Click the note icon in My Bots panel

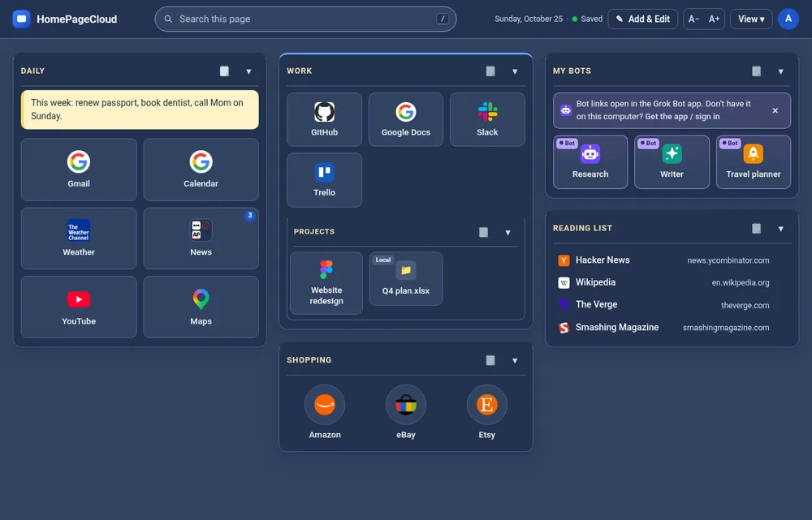757,71
